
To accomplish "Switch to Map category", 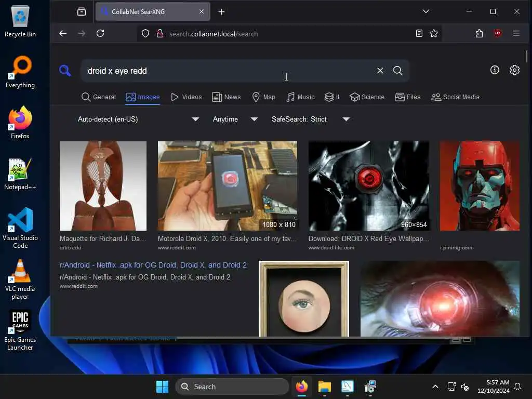I will (x=263, y=97).
